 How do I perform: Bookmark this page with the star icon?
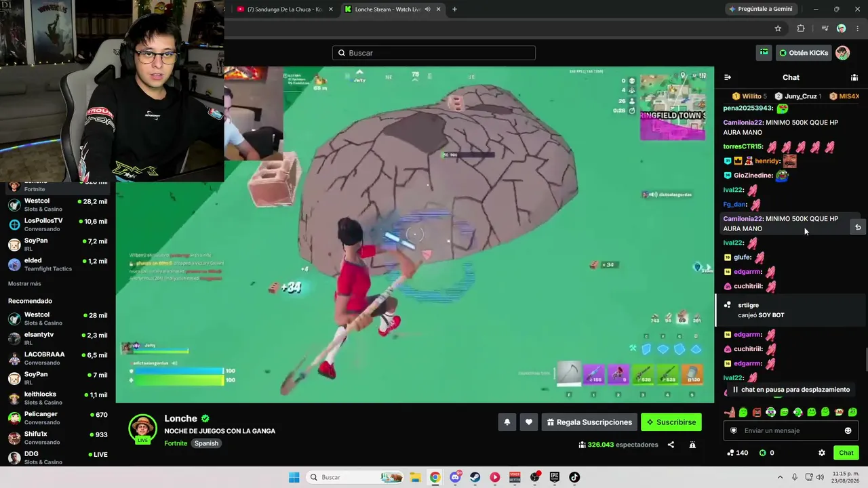click(778, 28)
